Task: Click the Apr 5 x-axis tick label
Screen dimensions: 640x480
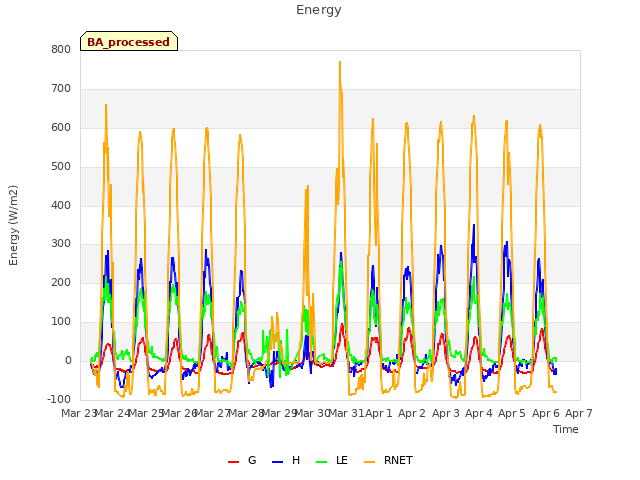Action: tap(512, 413)
